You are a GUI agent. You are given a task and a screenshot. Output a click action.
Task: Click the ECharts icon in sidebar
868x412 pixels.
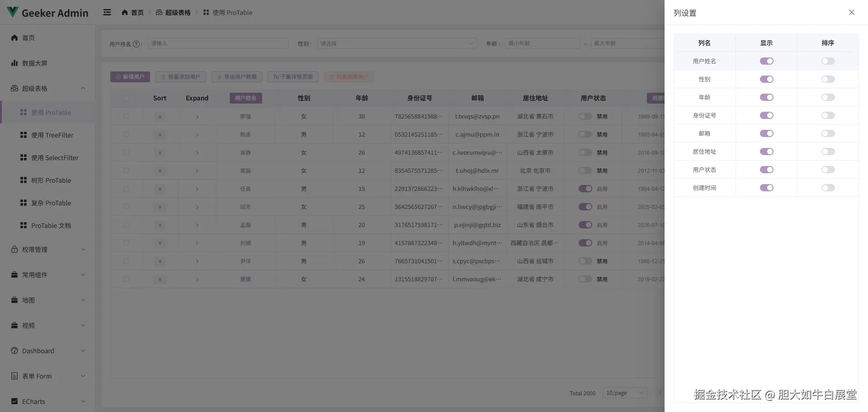coord(14,401)
